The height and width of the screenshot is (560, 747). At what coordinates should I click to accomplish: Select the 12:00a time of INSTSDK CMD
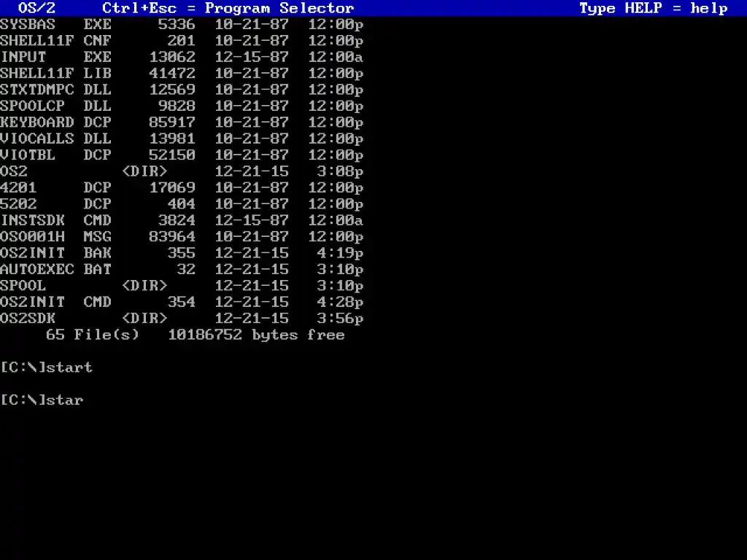tap(336, 220)
